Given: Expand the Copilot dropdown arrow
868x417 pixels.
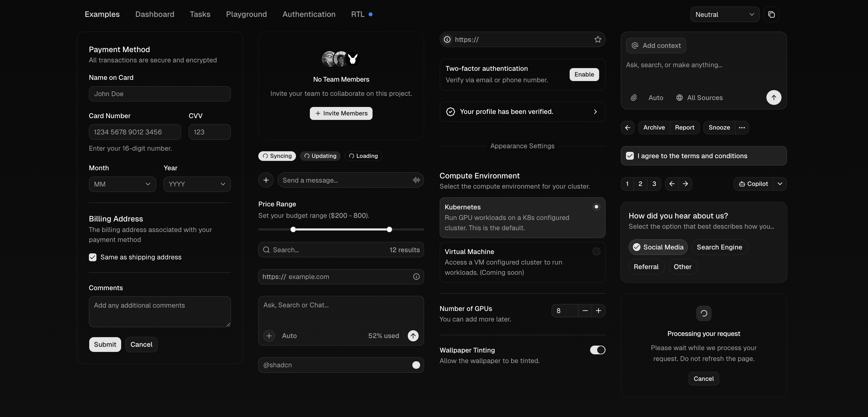Looking at the screenshot, I should (x=780, y=184).
